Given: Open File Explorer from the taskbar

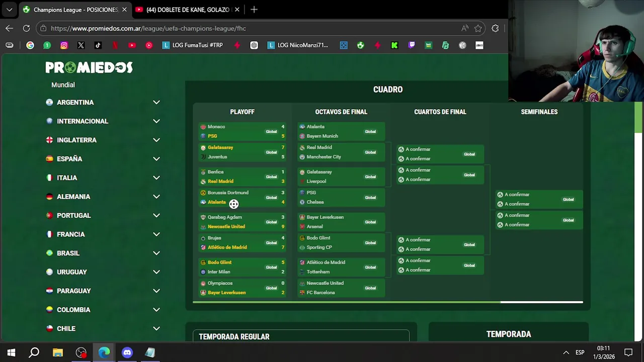Looking at the screenshot, I should coord(57,352).
